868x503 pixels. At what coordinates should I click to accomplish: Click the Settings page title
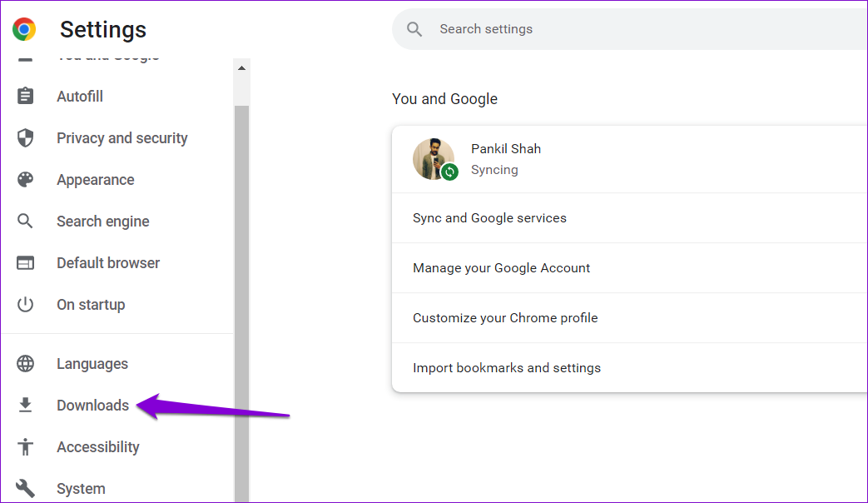click(x=103, y=29)
